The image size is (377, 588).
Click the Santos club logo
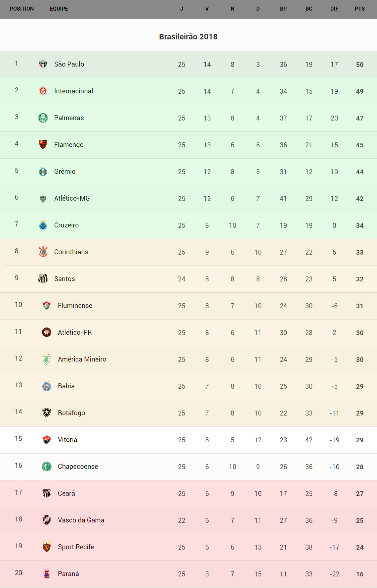pyautogui.click(x=43, y=279)
